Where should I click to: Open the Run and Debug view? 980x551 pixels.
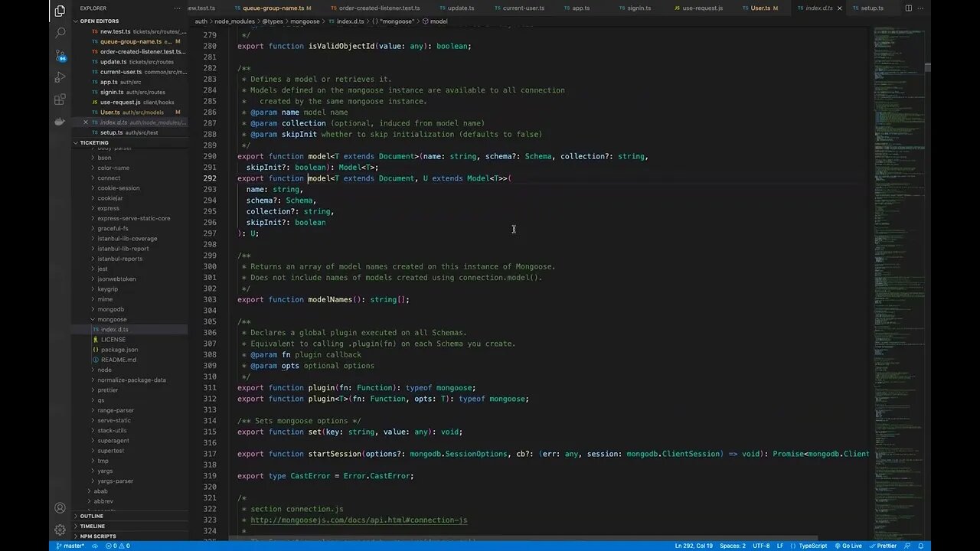[60, 77]
